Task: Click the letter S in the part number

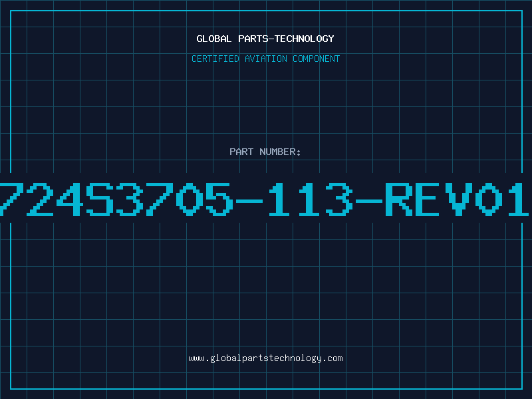Action: click(100, 199)
